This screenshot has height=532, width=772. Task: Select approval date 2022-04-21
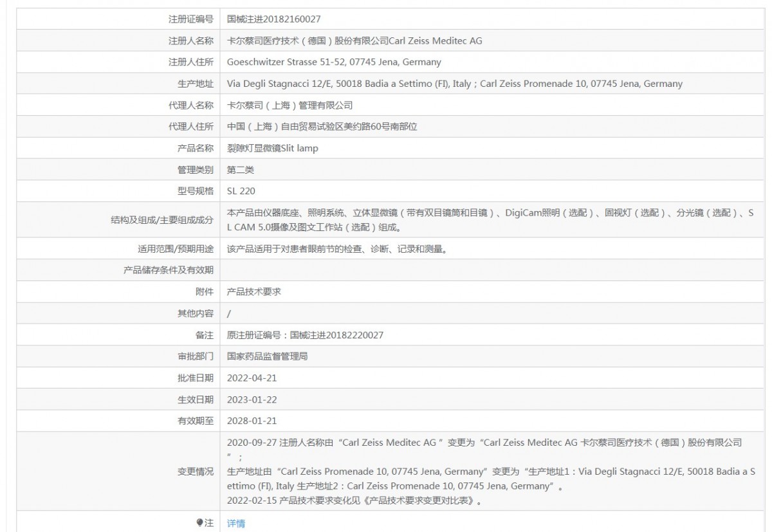point(252,378)
